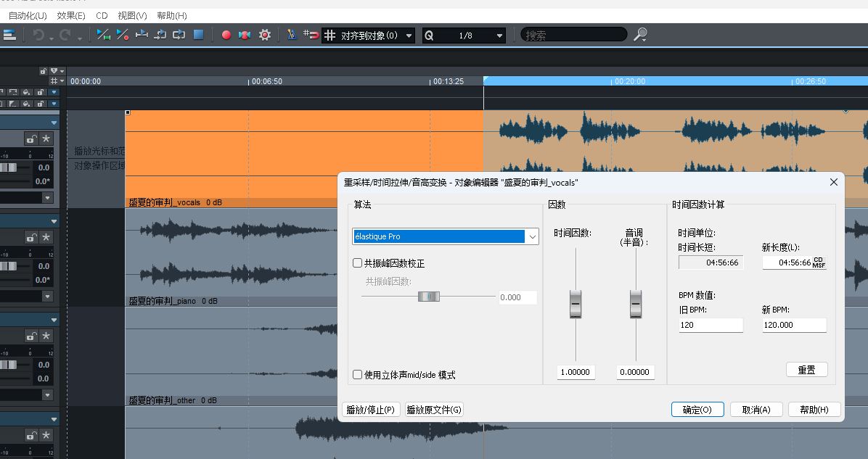Toggle lock on the vocals track
The image size is (868, 459).
click(x=31, y=138)
